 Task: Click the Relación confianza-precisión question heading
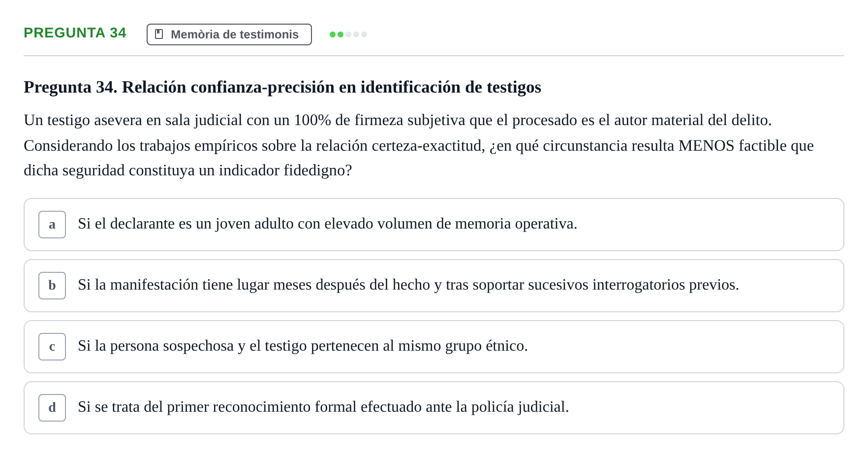point(282,87)
